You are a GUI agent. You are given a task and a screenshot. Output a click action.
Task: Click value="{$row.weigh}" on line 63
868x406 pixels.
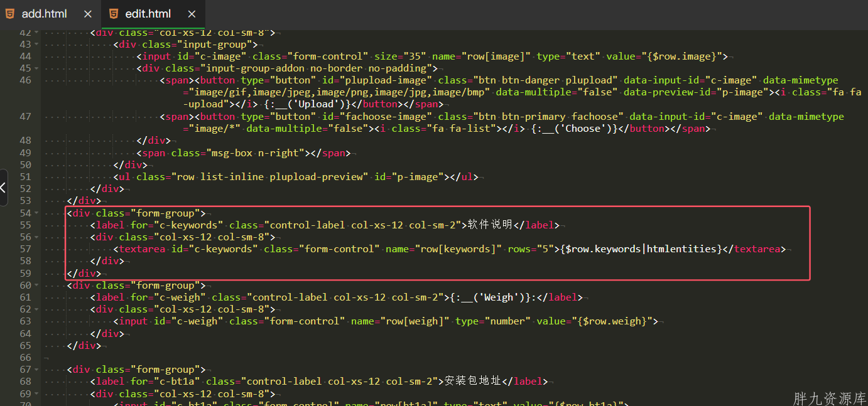595,321
